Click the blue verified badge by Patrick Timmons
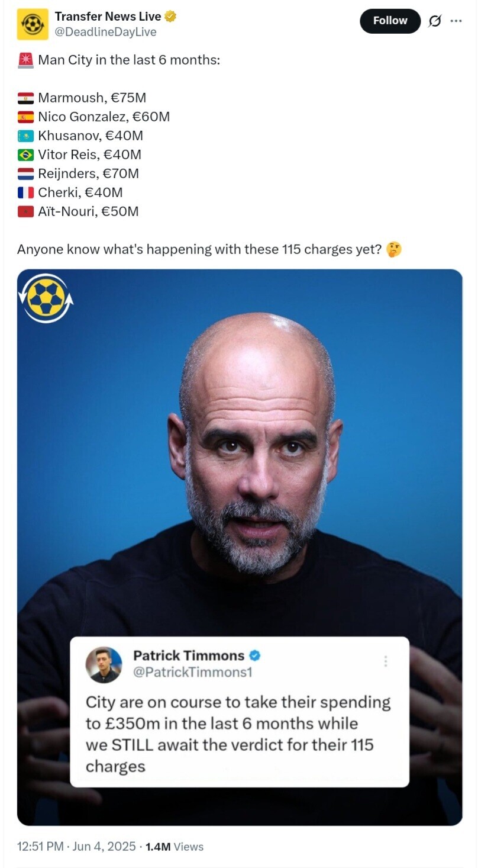Viewport: 478px width, 868px height. click(x=255, y=656)
